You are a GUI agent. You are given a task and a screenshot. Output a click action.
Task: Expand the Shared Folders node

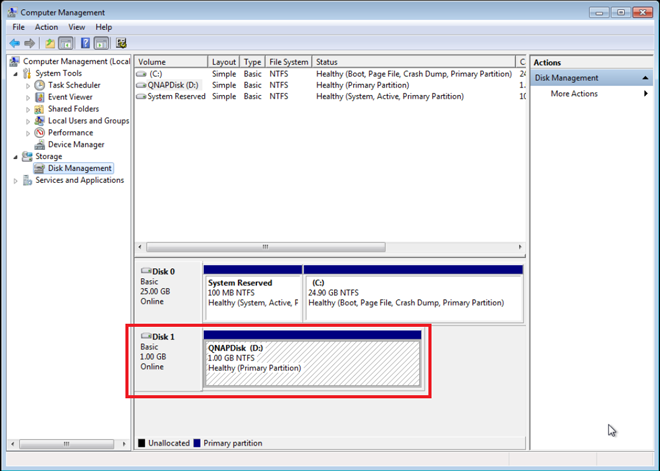tap(28, 109)
